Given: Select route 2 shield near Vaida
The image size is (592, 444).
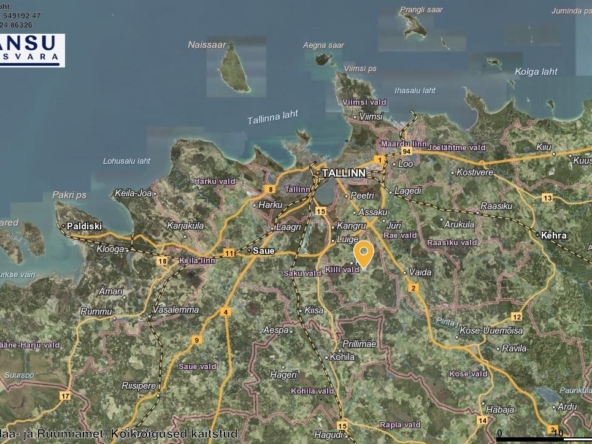Looking at the screenshot, I should pos(413,288).
